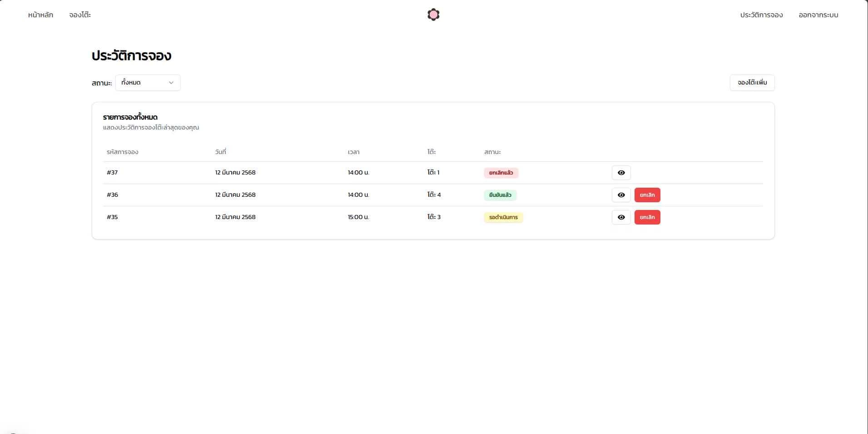
Task: Click the eye icon next to โต๊ะ 4 row
Action: pos(621,195)
